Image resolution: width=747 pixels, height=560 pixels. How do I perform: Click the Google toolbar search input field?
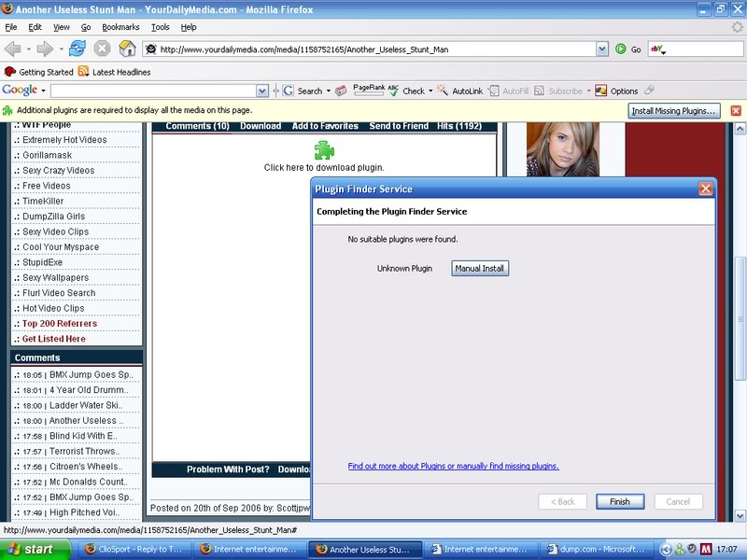(x=153, y=91)
